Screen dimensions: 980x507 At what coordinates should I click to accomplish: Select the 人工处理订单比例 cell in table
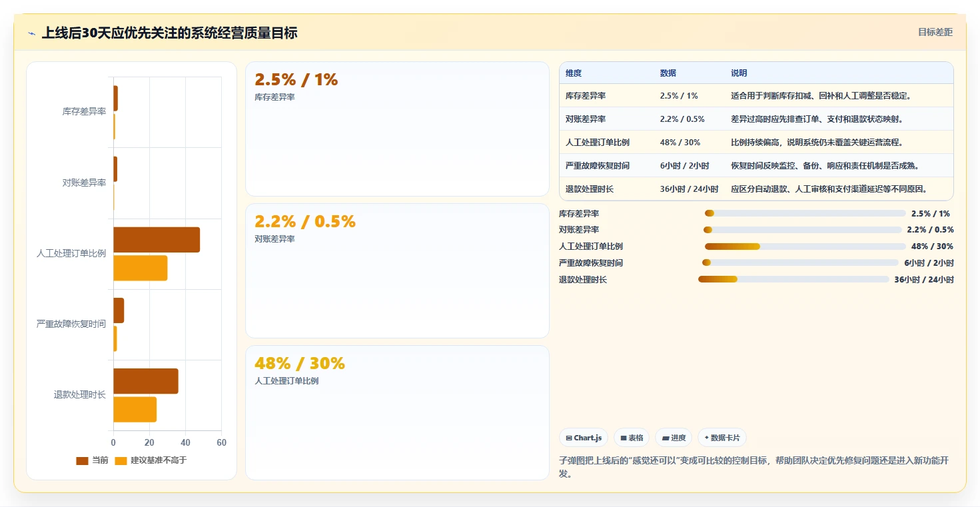[598, 143]
